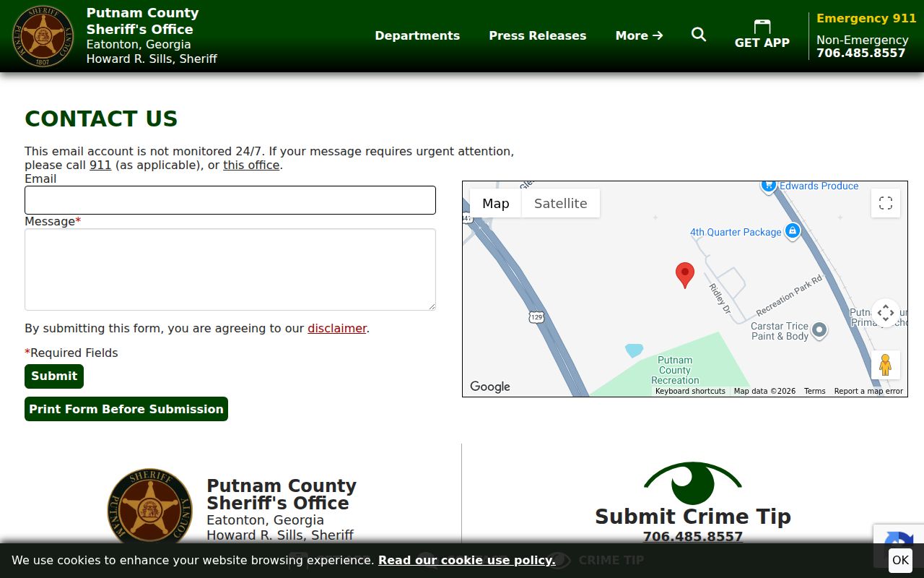Open the map Terms link
Screen dimensions: 924x578
pyautogui.click(x=814, y=391)
